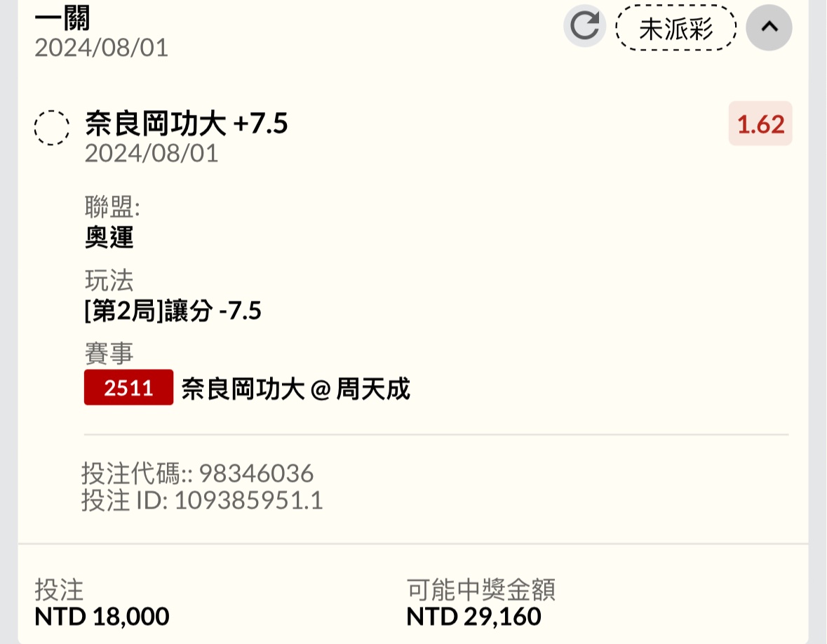Click the 一關 bet type heading
This screenshot has height=644, width=827.
coord(62,18)
